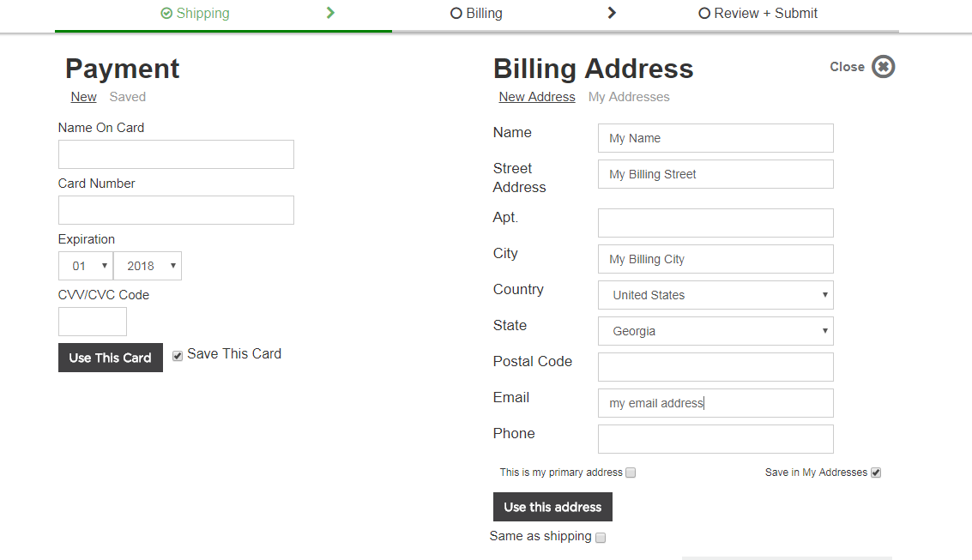Viewport: 972px width, 560px height.
Task: Open the expiration year dropdown
Action: click(148, 266)
